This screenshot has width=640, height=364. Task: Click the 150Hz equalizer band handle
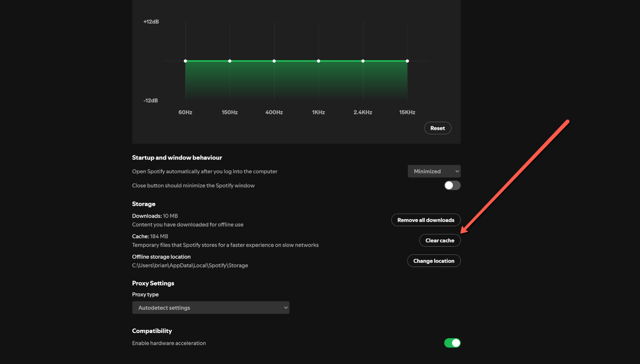[230, 61]
